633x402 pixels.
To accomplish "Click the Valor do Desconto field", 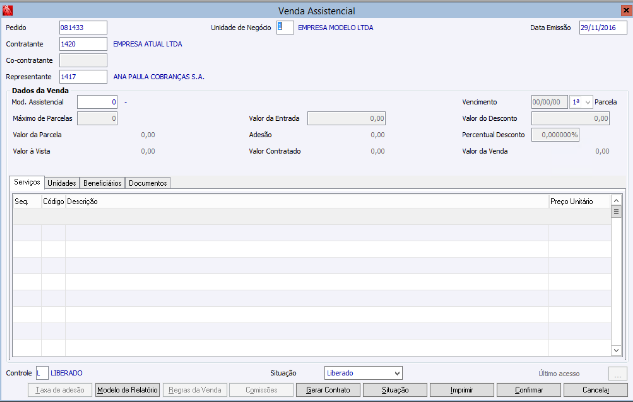I will pos(570,119).
